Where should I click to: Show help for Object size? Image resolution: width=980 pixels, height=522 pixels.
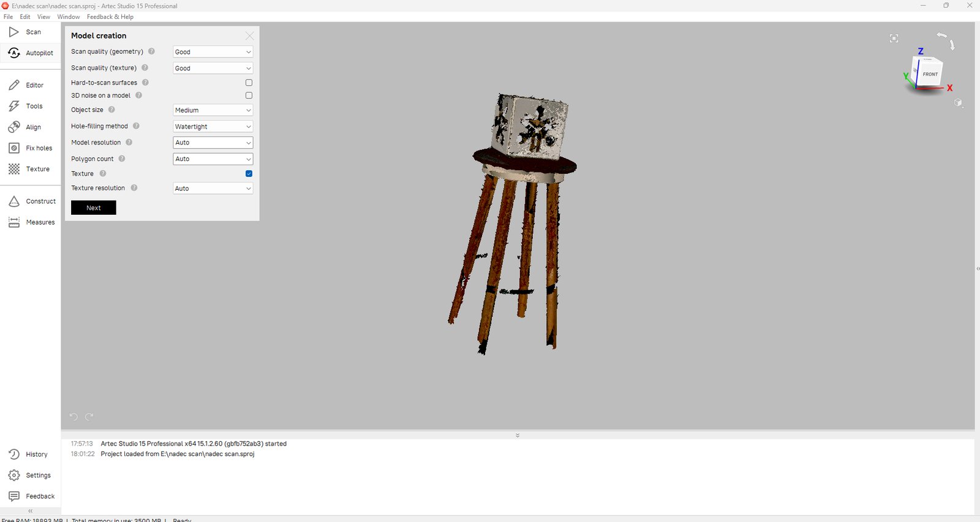(x=111, y=110)
